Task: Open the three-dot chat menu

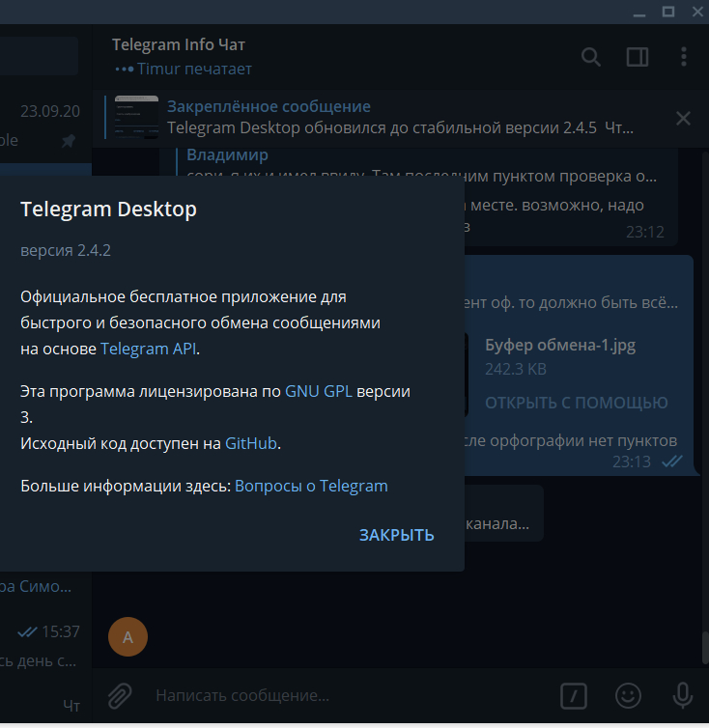Action: coord(684,57)
